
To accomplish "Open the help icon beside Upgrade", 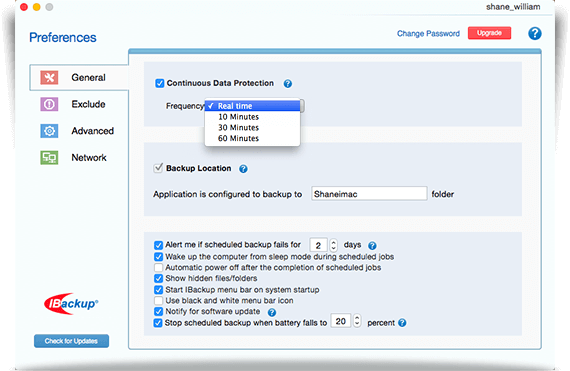I will click(534, 33).
